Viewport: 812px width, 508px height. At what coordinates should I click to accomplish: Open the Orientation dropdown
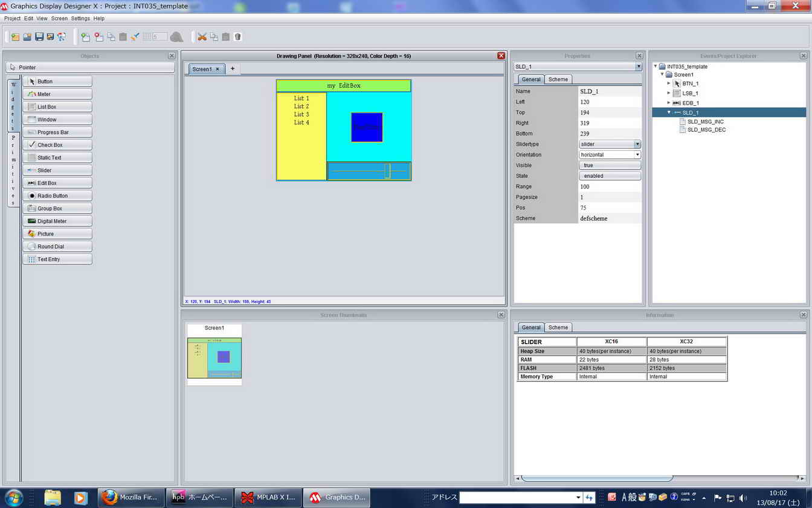pos(637,155)
